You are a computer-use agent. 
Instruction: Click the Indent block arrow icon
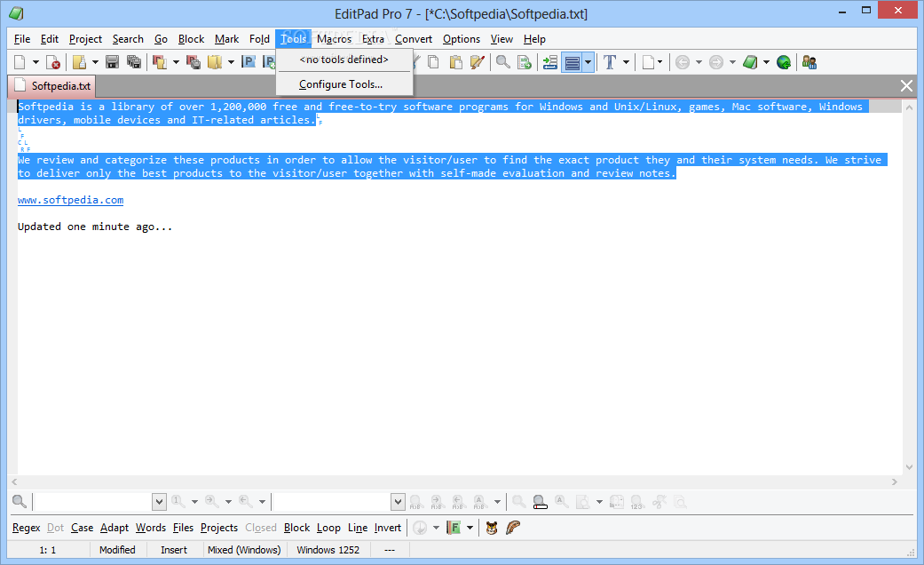[549, 62]
